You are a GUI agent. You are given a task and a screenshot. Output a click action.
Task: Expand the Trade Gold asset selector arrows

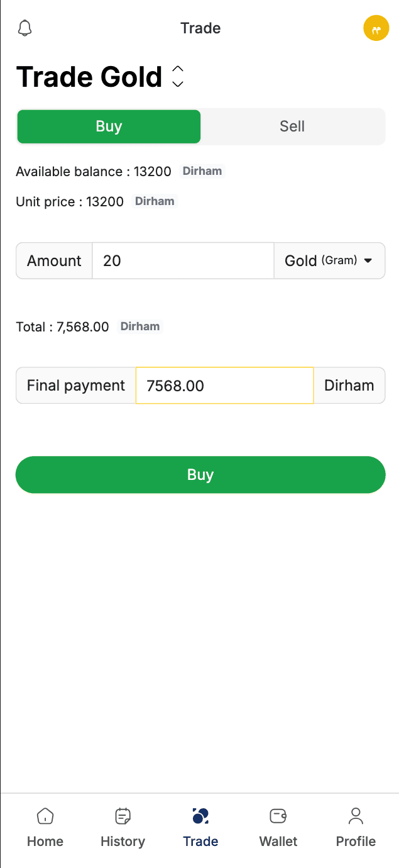[x=178, y=76]
